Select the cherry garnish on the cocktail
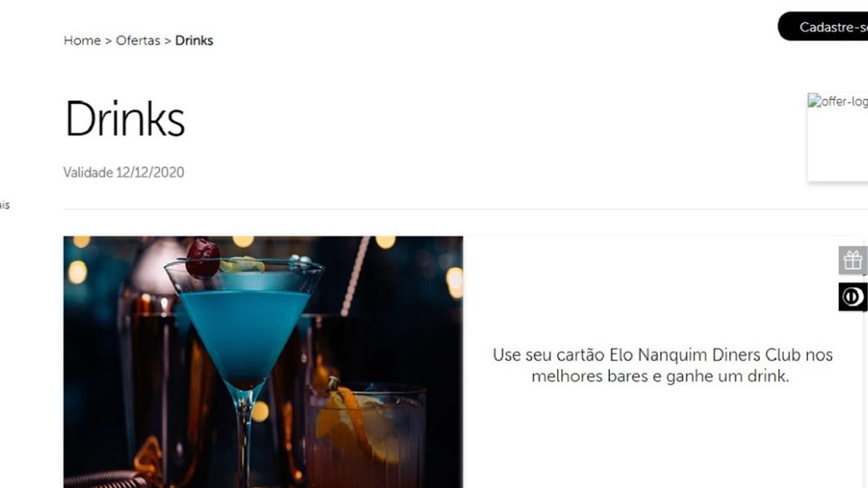Screen dimensions: 868x488 (x=203, y=258)
